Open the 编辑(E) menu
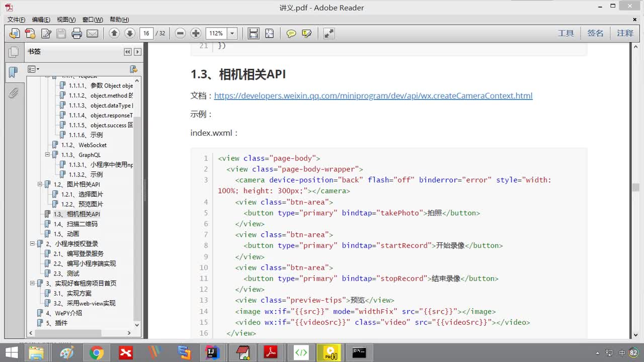Viewport: 644px width, 362px height. point(41,20)
